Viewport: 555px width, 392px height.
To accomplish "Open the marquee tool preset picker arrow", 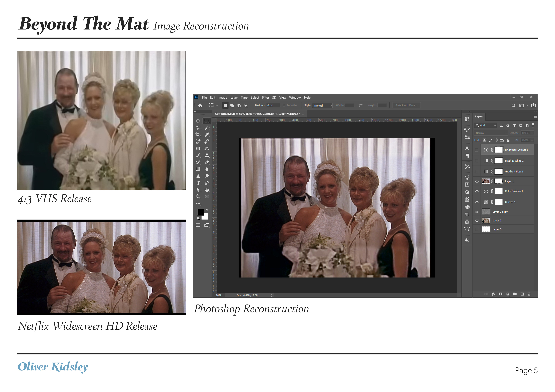I will (217, 106).
